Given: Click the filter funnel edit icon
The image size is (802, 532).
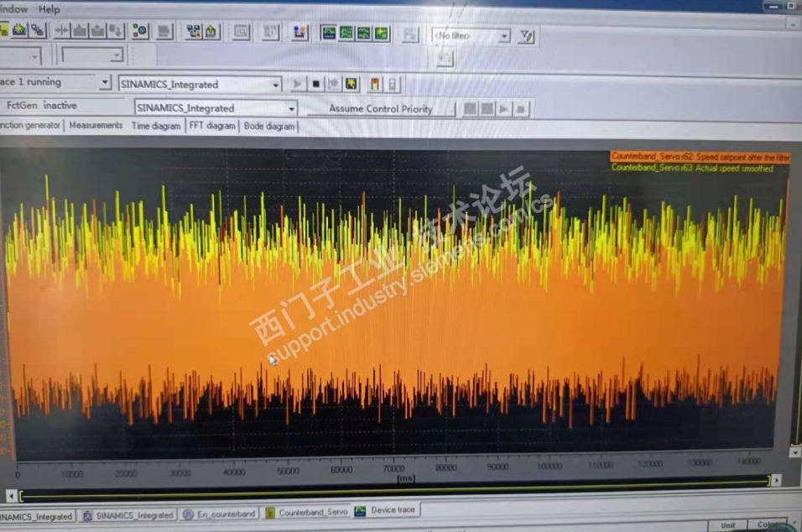Looking at the screenshot, I should click(526, 36).
